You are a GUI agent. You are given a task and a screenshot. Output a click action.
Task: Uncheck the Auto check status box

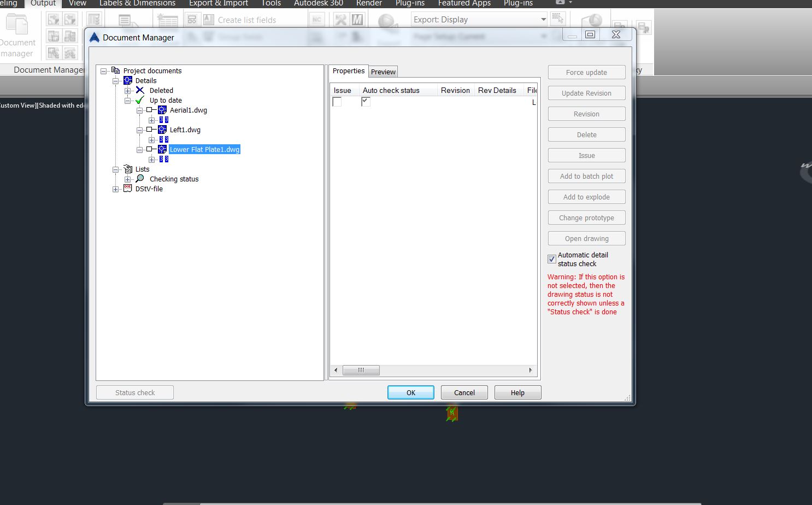(366, 101)
